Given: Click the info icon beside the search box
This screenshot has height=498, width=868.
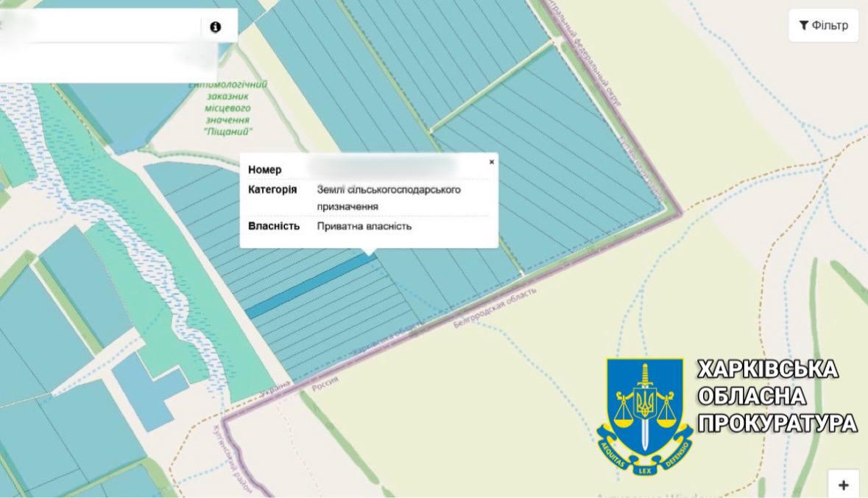Looking at the screenshot, I should pos(215,27).
